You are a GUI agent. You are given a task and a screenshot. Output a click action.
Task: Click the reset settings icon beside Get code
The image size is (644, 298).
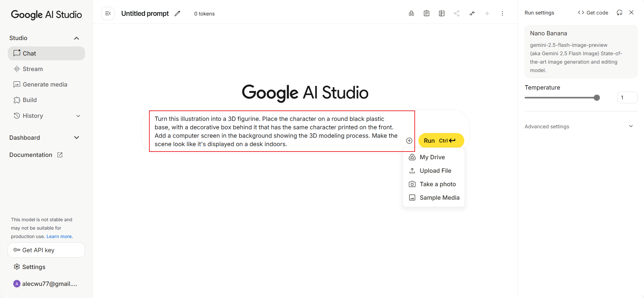coord(619,12)
